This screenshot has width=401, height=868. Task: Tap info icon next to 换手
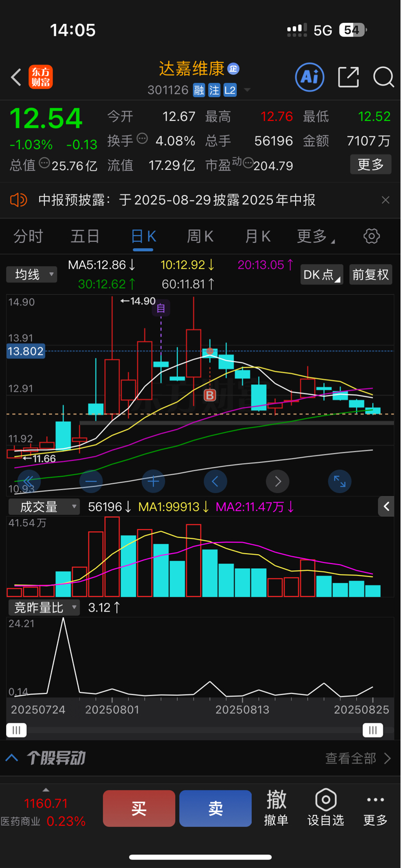[142, 139]
